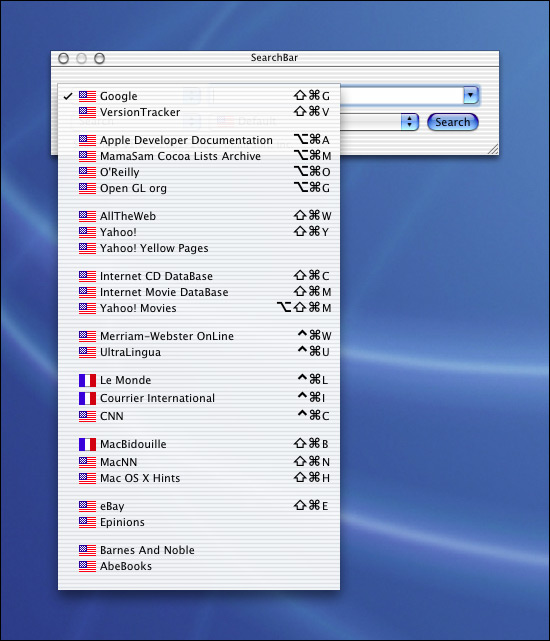Choose Courrier International
550x641 pixels.
[x=199, y=398]
